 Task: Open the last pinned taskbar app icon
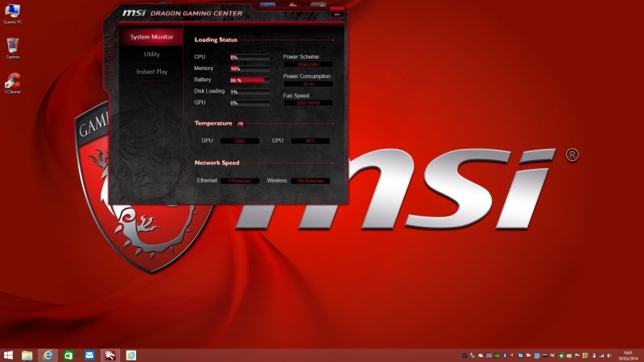(x=130, y=356)
